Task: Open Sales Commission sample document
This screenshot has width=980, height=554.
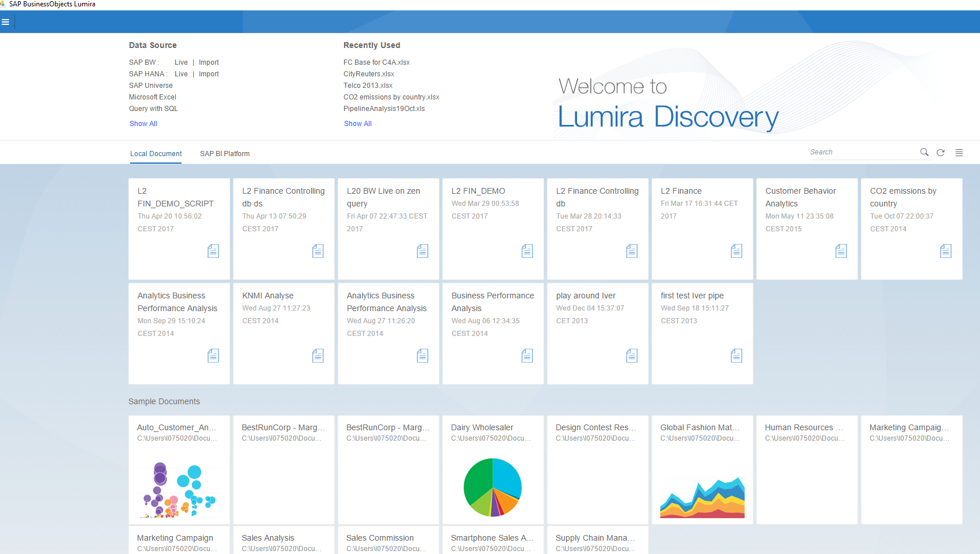Action: tap(389, 540)
